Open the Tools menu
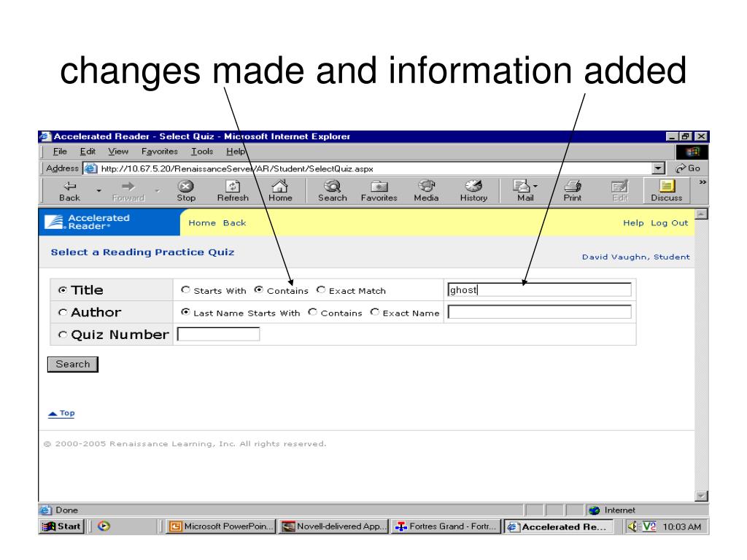 [x=202, y=152]
